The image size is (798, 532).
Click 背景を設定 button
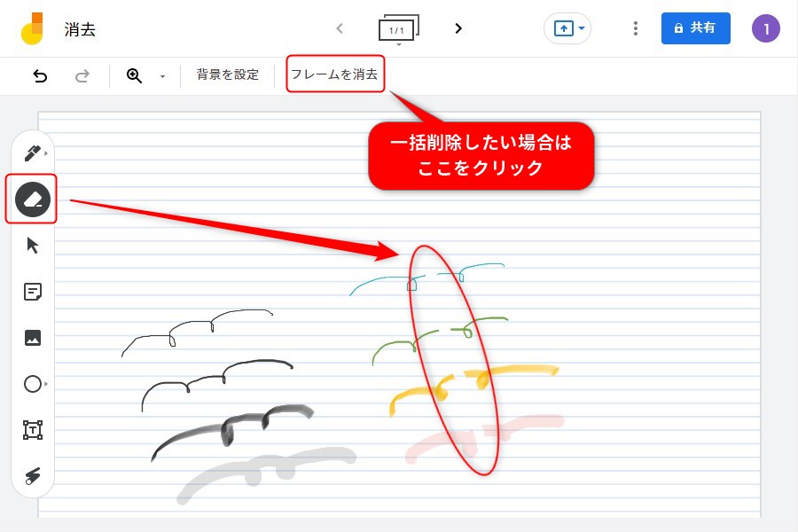pos(228,74)
